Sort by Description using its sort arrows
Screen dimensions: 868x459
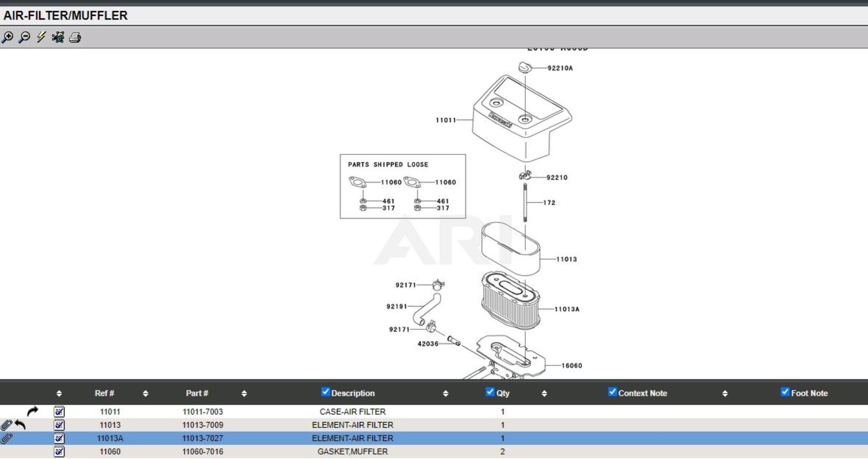click(445, 393)
